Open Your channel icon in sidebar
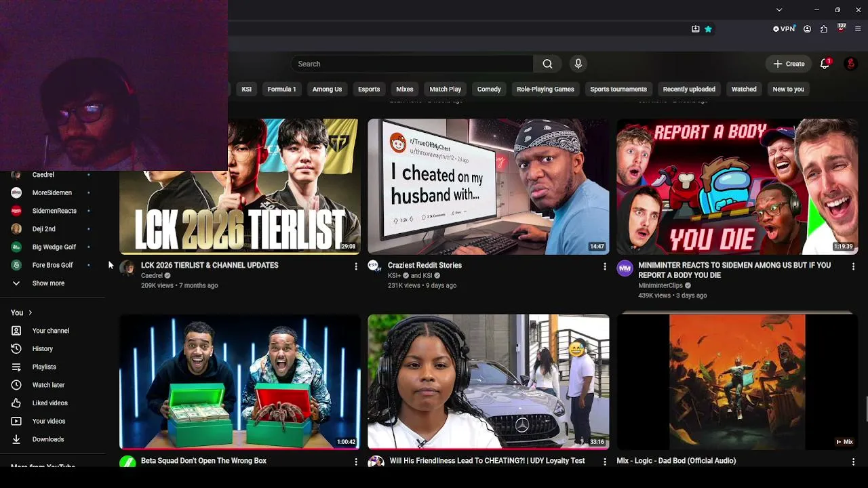 click(x=16, y=331)
